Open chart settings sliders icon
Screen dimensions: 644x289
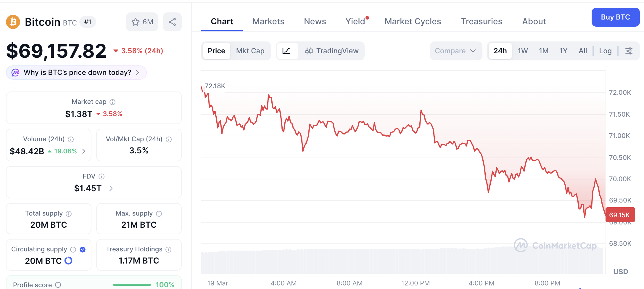click(629, 51)
